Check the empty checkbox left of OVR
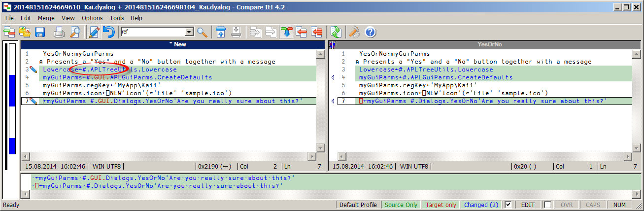This screenshot has height=211, width=644. (x=547, y=205)
